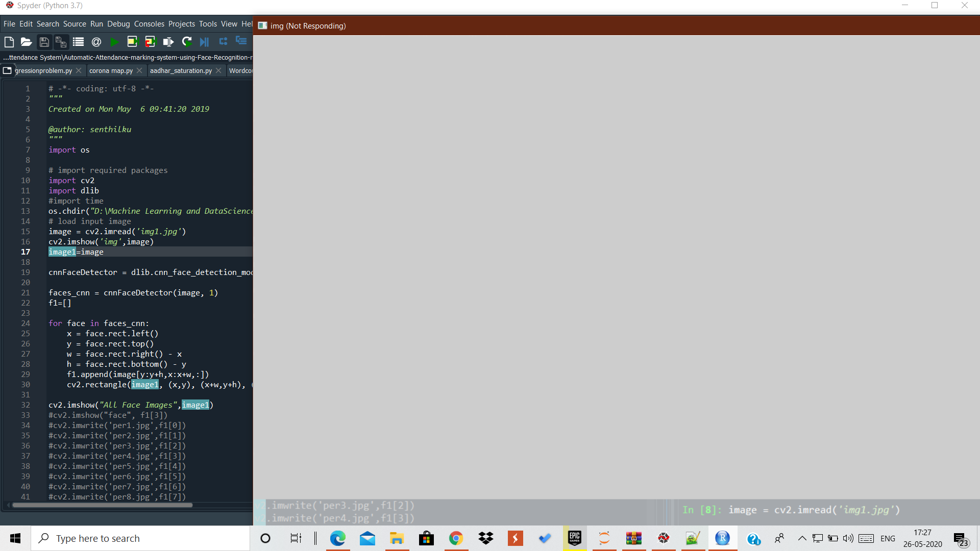980x551 pixels.
Task: Open the file switcher list icon
Action: 78,42
